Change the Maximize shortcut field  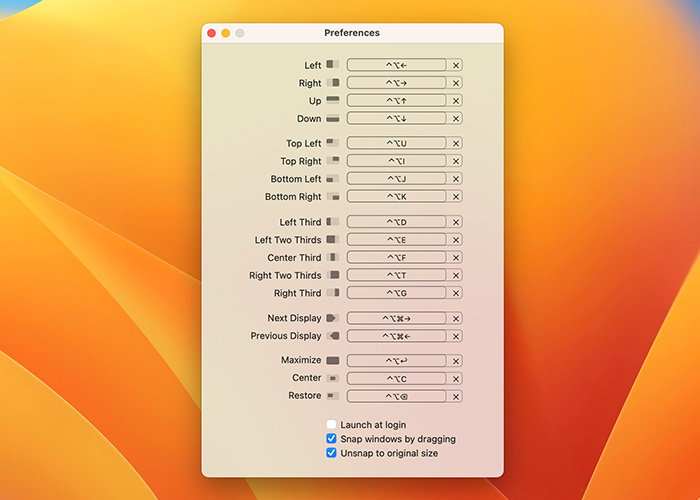(396, 361)
